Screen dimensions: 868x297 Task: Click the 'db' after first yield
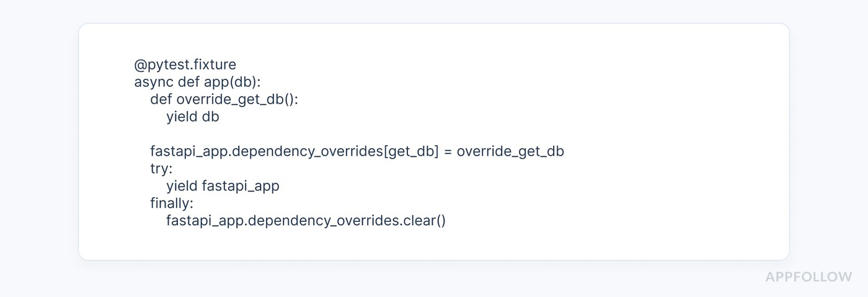pos(211,117)
